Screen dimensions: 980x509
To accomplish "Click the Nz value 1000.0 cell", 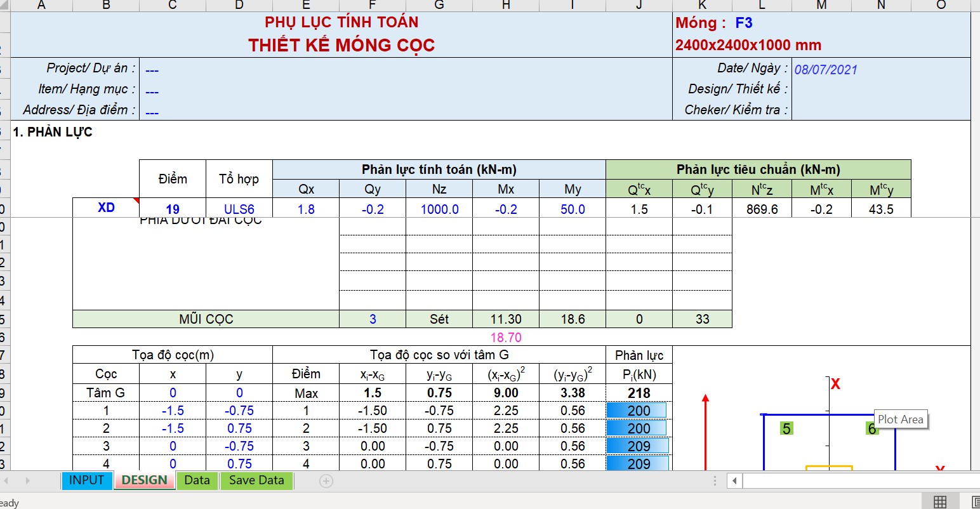I will [x=439, y=209].
